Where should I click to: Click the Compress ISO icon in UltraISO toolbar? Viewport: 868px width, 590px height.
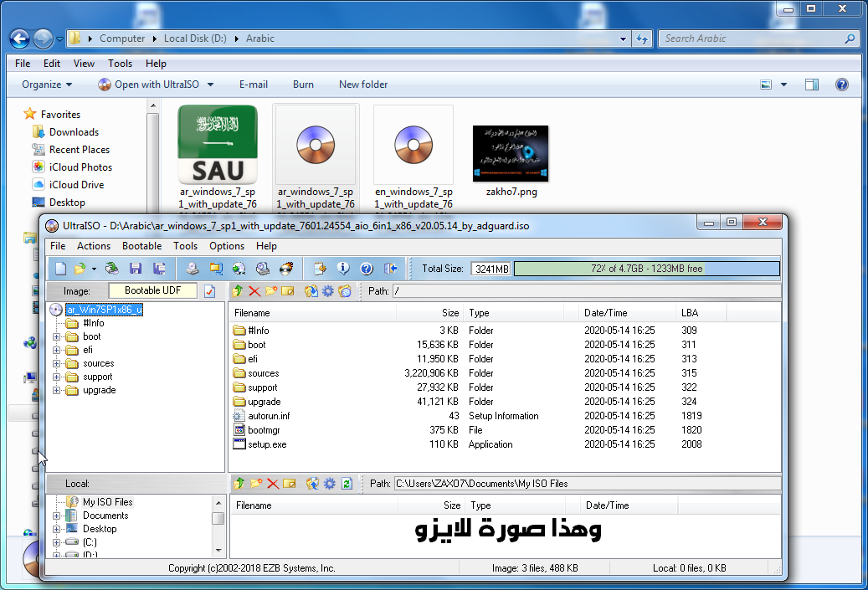tap(216, 269)
